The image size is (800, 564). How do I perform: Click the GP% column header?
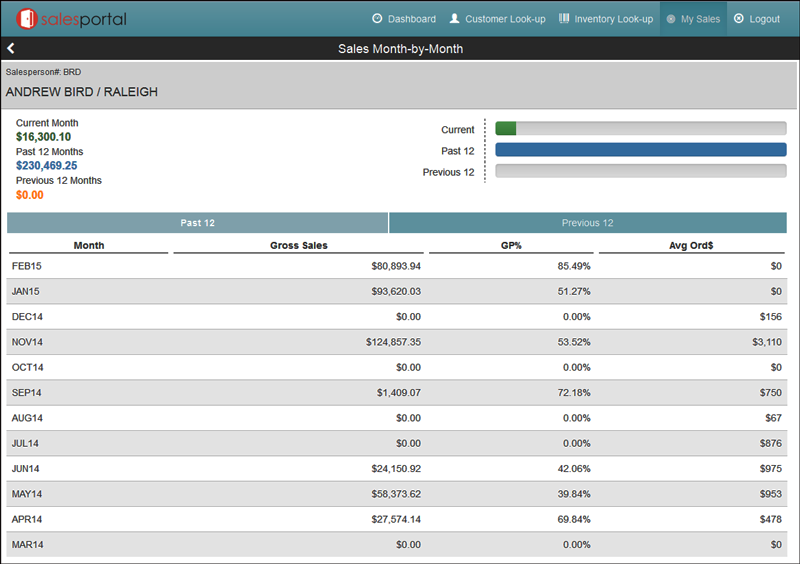point(511,245)
